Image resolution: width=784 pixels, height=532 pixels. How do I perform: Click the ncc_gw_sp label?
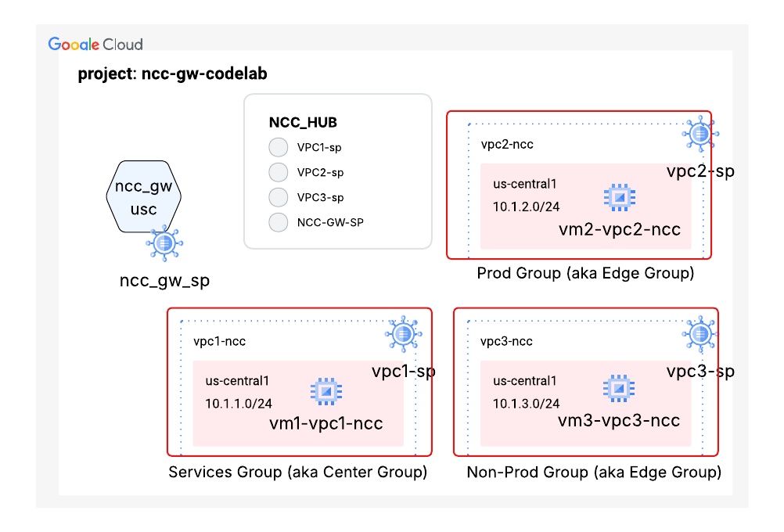coord(164,281)
